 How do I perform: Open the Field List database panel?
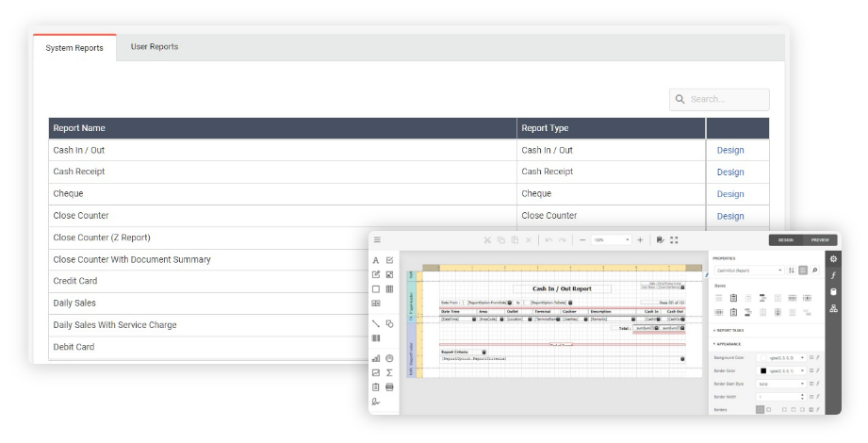pyautogui.click(x=833, y=291)
